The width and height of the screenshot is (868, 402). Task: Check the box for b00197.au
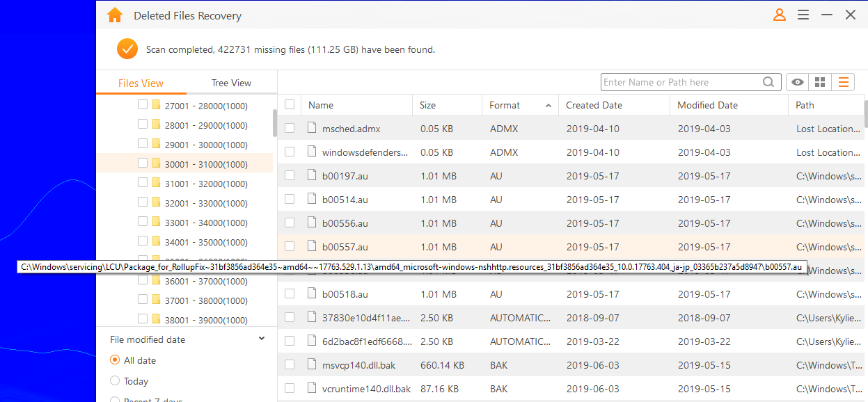coord(290,176)
